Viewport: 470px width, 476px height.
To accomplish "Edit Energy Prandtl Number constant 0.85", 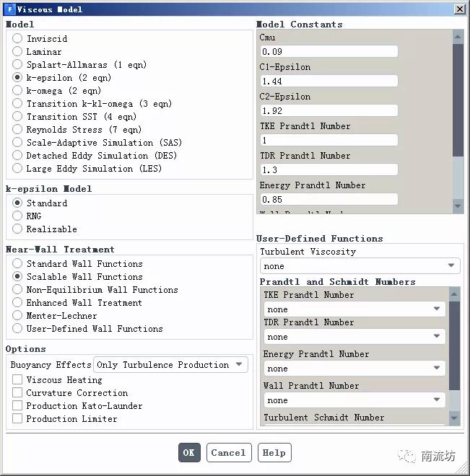I will pos(329,199).
